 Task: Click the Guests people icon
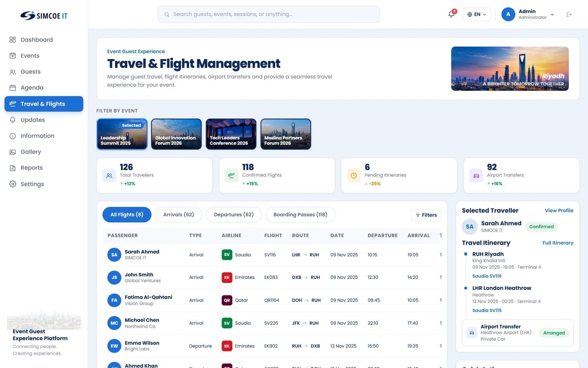coord(13,72)
